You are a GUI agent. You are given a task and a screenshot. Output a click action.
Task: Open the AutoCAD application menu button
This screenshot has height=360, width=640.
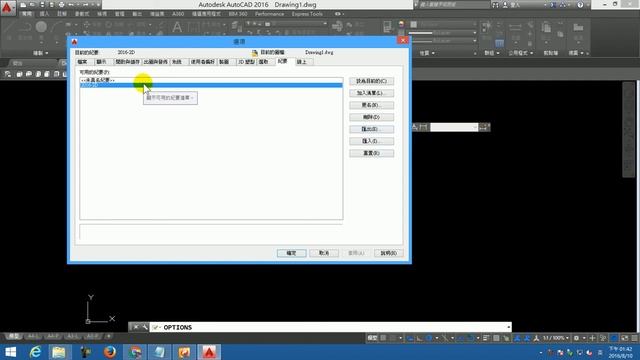tap(7, 8)
